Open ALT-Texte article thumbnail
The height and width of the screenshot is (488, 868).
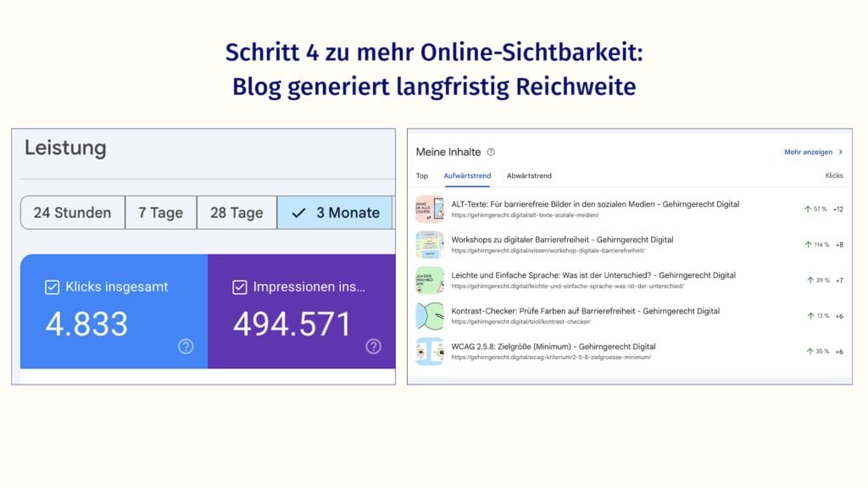[x=430, y=208]
